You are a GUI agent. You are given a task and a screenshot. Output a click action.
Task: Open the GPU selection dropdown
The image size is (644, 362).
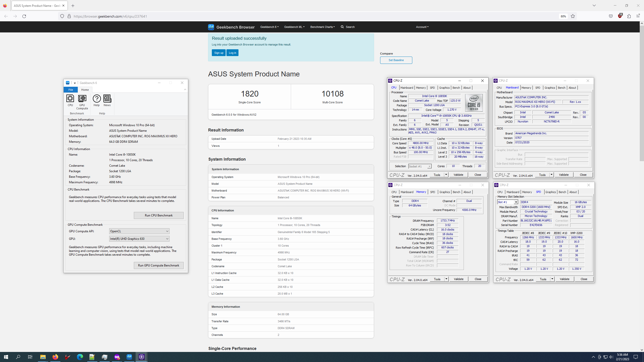click(139, 239)
